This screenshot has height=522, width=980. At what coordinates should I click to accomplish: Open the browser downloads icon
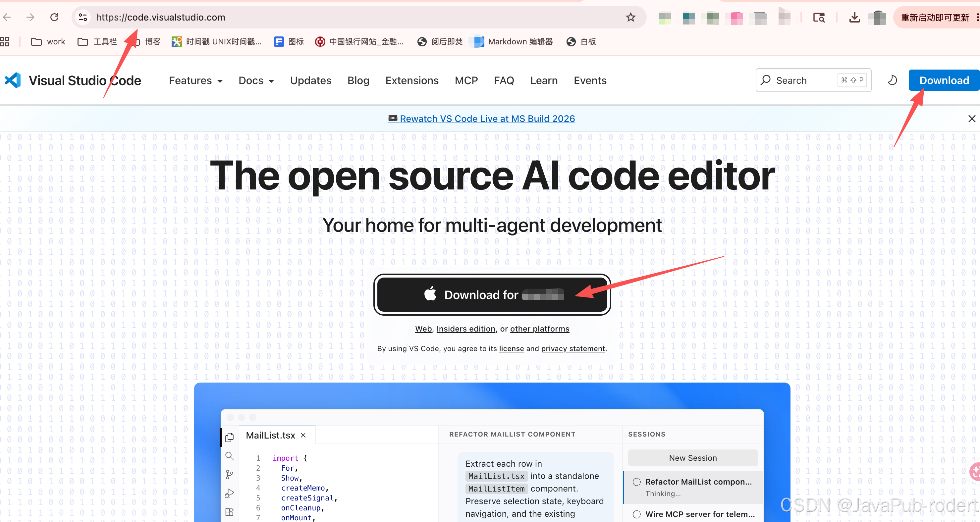pyautogui.click(x=854, y=18)
